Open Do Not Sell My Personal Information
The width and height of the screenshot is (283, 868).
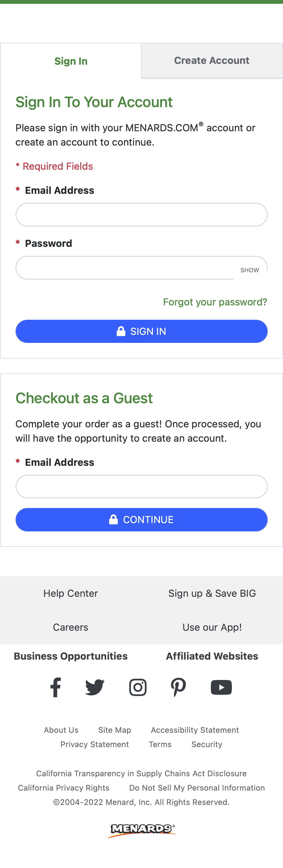pyautogui.click(x=197, y=788)
